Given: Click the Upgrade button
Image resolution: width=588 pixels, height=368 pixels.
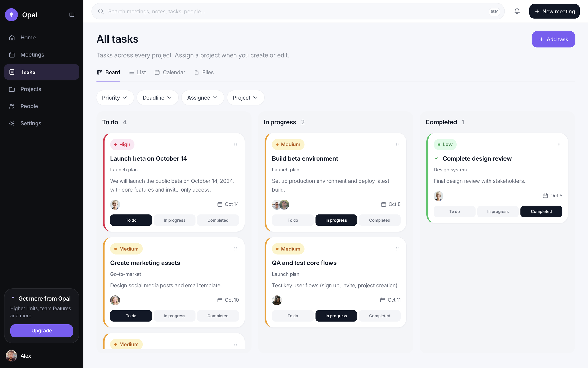Looking at the screenshot, I should (42, 331).
